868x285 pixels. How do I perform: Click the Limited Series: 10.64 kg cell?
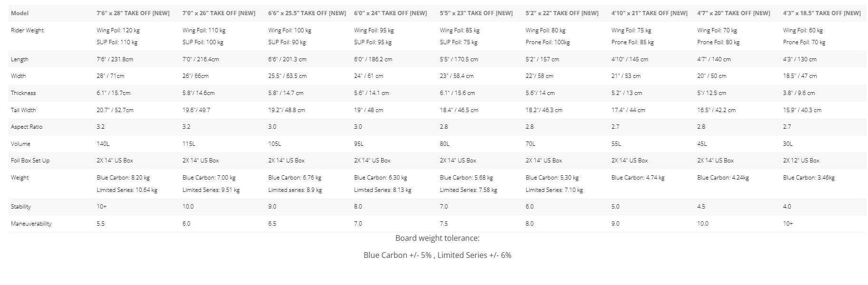(127, 190)
